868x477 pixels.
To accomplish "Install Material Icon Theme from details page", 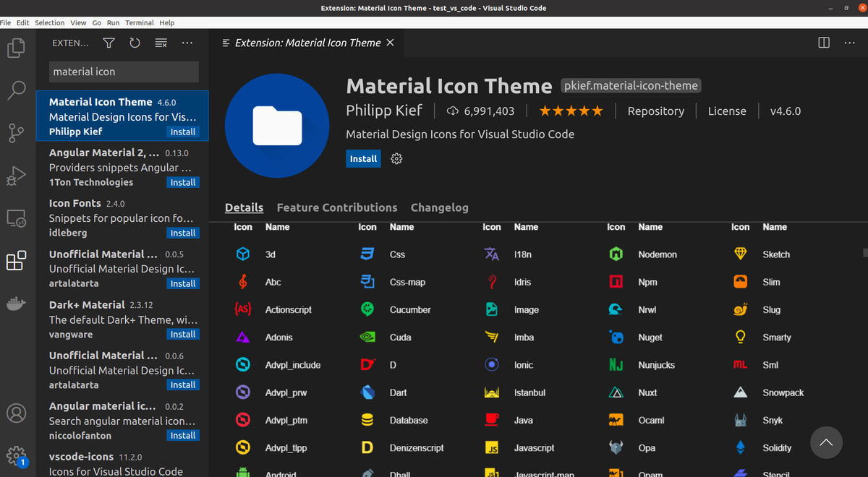I will pyautogui.click(x=363, y=158).
